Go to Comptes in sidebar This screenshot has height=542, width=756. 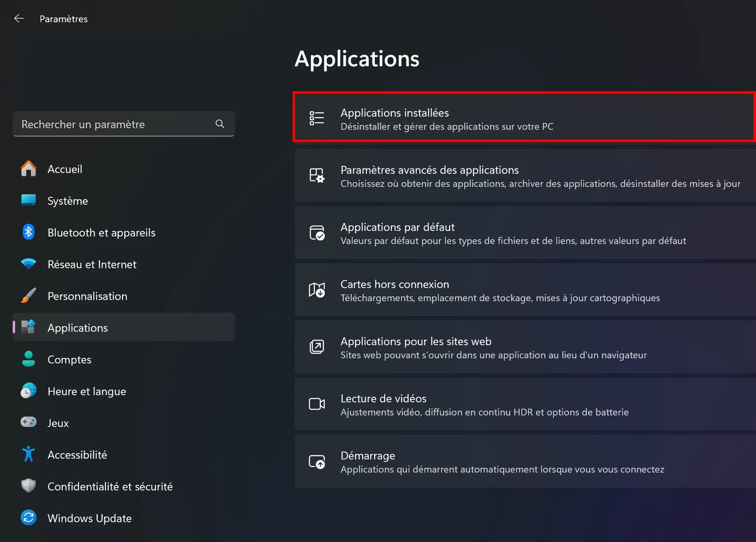pyautogui.click(x=69, y=359)
